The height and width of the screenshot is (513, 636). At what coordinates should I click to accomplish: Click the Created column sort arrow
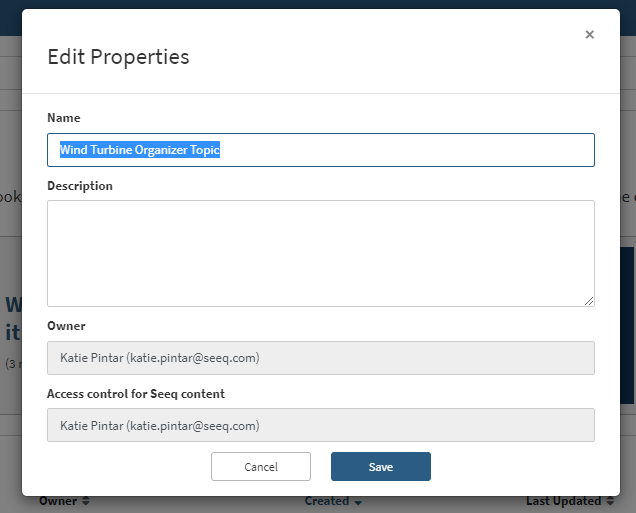[x=358, y=502]
